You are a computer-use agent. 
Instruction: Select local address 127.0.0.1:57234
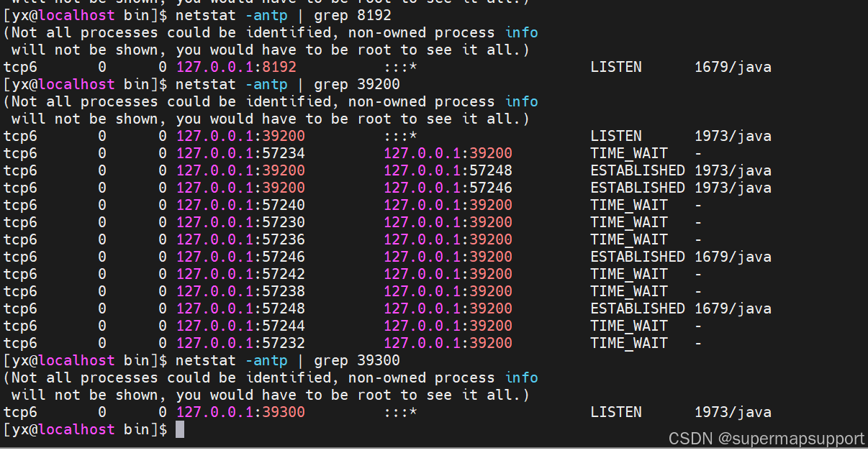point(240,153)
